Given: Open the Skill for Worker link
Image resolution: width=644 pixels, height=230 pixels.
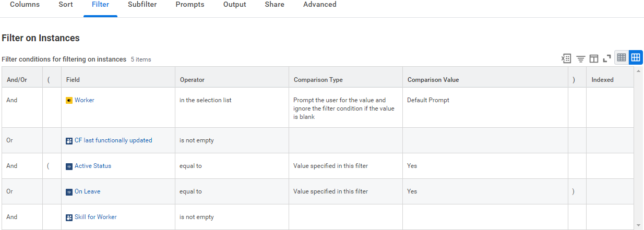Looking at the screenshot, I should 96,217.
